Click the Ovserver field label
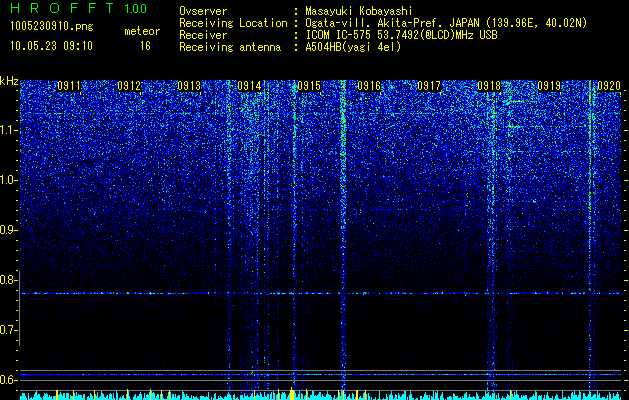629x400 pixels. [x=203, y=11]
